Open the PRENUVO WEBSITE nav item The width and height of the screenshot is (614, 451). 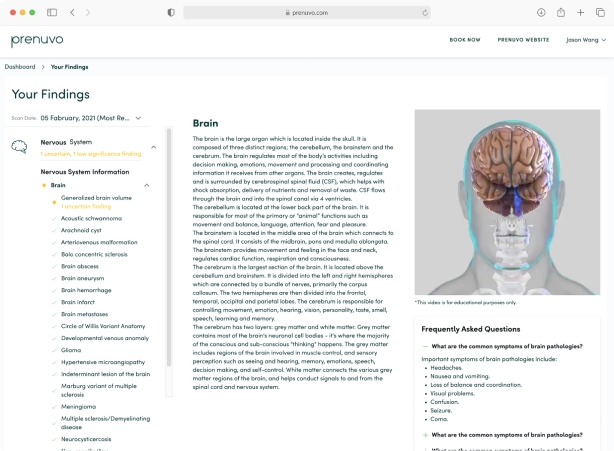pyautogui.click(x=523, y=40)
